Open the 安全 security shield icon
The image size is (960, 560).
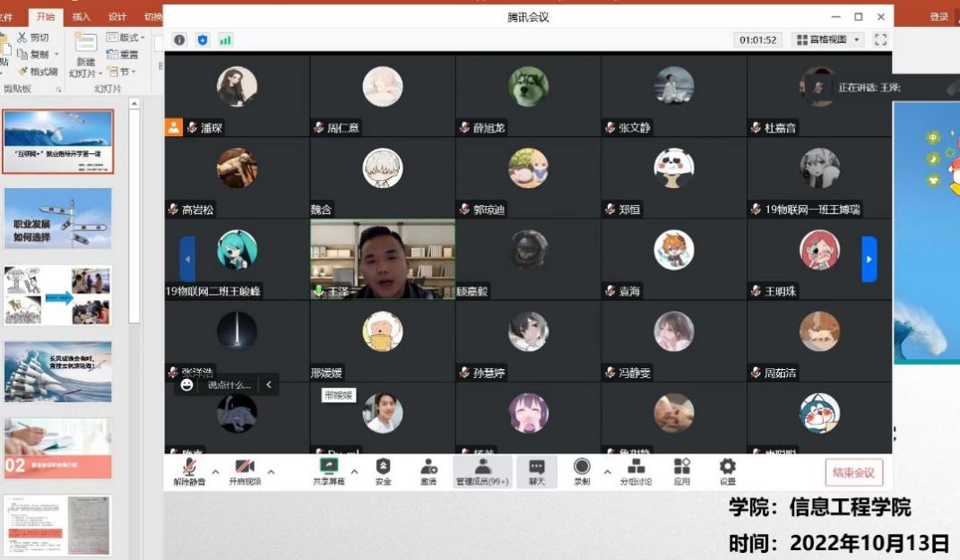[383, 467]
